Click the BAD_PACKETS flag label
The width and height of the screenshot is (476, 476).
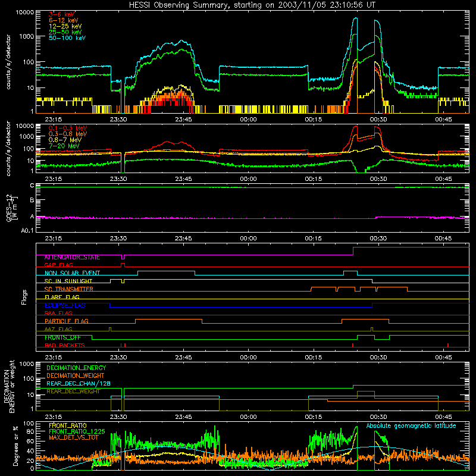[x=65, y=345]
